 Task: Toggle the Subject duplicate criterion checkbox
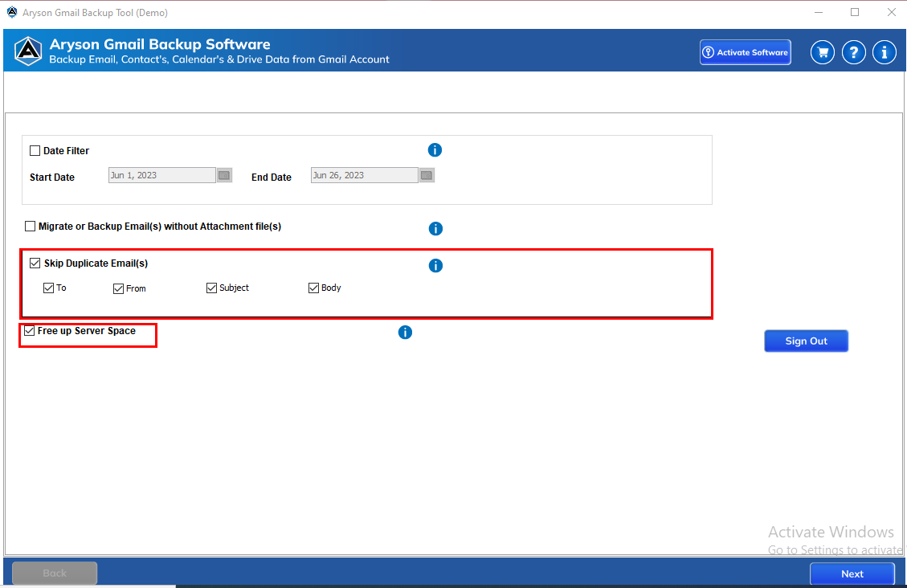click(x=212, y=288)
